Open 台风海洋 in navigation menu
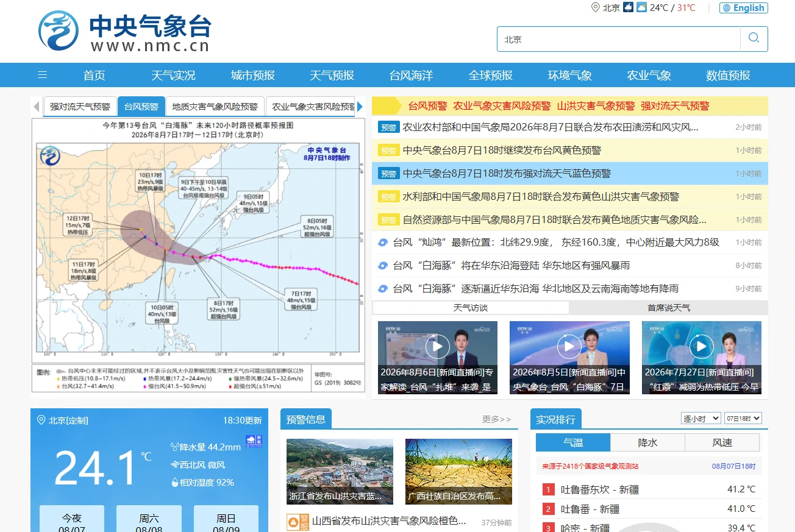The image size is (795, 532). coord(412,76)
